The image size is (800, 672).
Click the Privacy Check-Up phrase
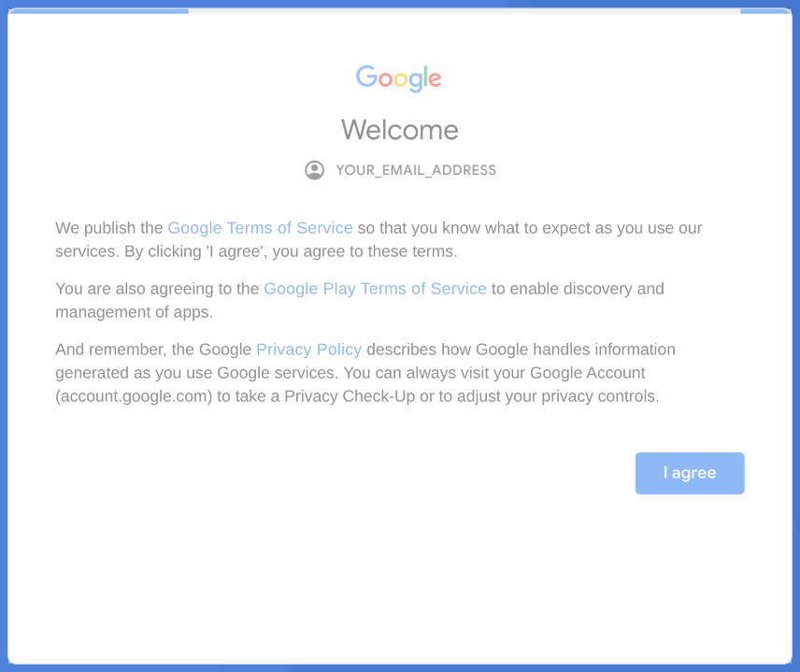(350, 396)
